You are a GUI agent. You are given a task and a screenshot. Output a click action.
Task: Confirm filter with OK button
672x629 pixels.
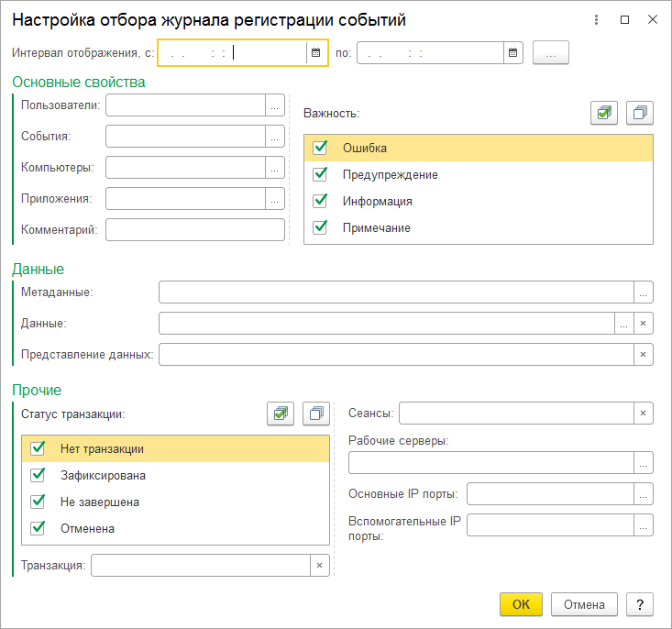click(x=521, y=604)
